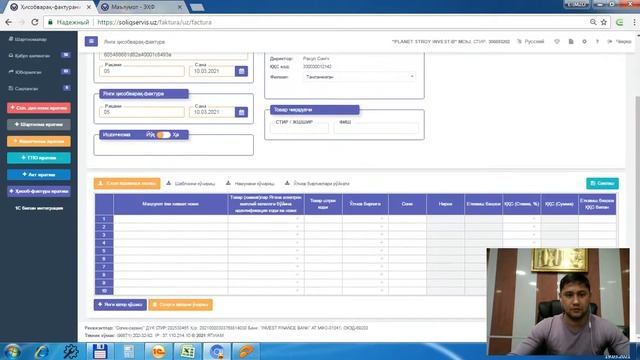Click the heart icon in the header
The width and height of the screenshot is (640, 360).
point(557,42)
